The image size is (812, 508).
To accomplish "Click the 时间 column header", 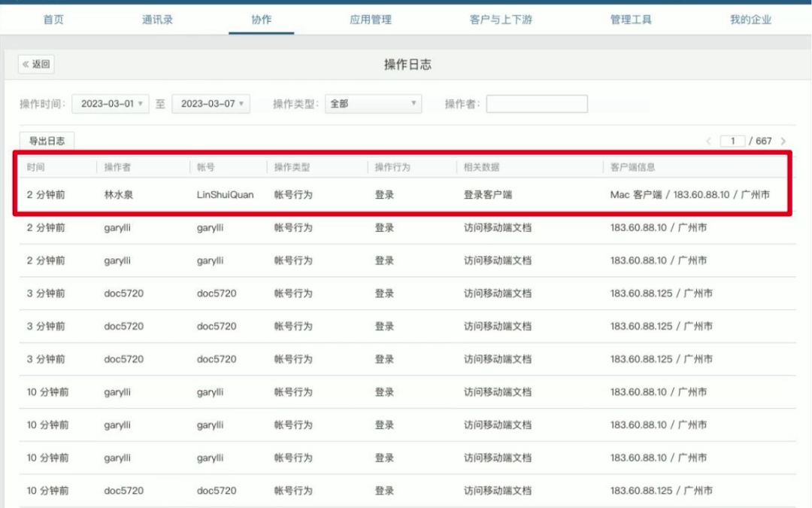I will [x=35, y=166].
